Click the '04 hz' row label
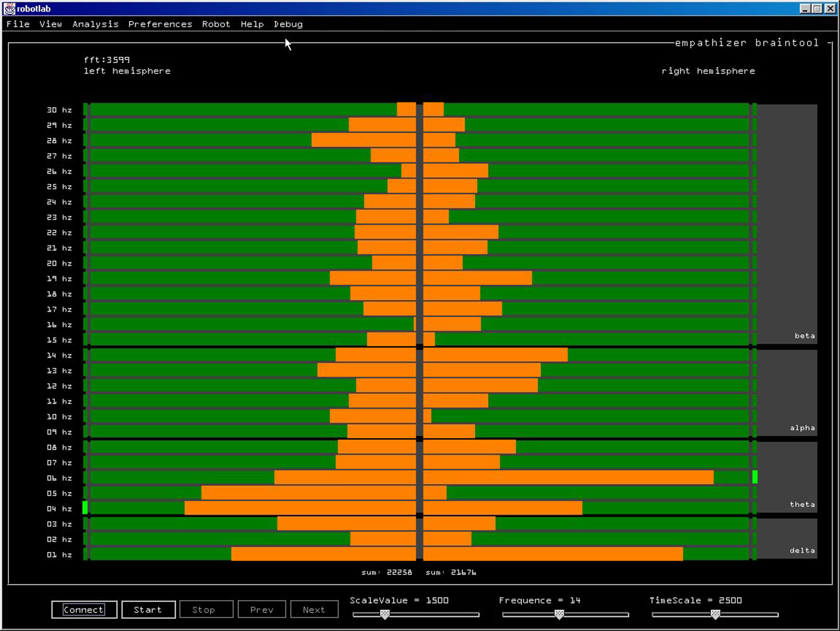The width and height of the screenshot is (840, 631). pos(59,509)
